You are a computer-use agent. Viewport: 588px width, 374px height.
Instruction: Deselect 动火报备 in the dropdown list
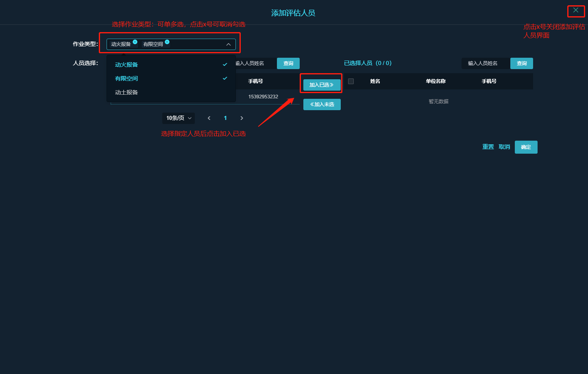[x=171, y=65]
